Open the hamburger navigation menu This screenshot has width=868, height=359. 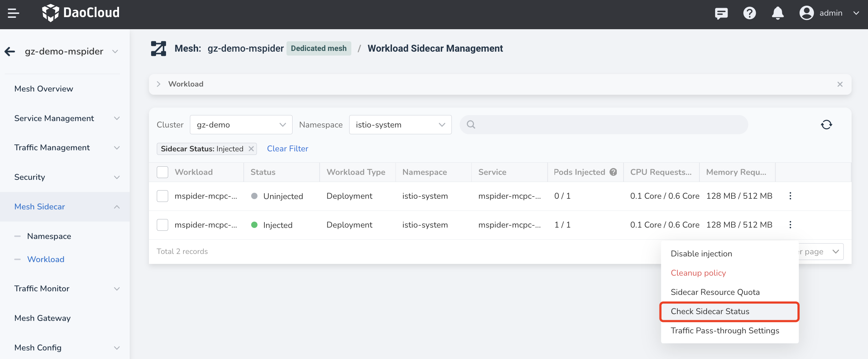(x=13, y=13)
